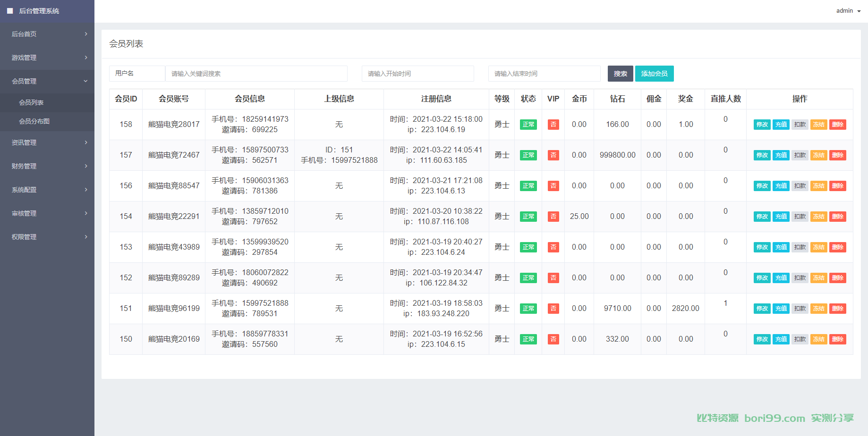Click the 添加会员 button
Screen dimensions: 868x436
[x=655, y=74]
